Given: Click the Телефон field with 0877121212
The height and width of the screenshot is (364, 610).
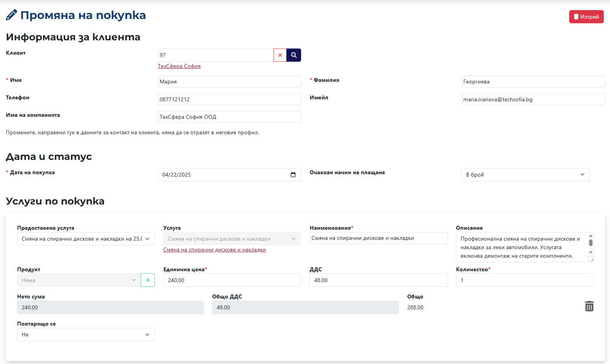Looking at the screenshot, I should coord(229,99).
